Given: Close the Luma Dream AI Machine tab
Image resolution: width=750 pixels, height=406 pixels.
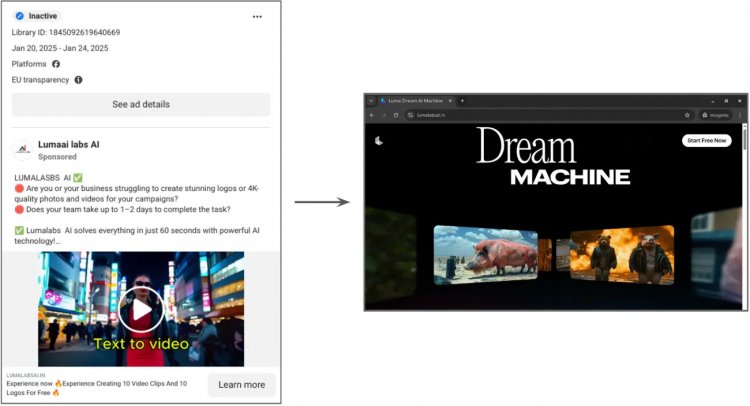Looking at the screenshot, I should click(450, 101).
